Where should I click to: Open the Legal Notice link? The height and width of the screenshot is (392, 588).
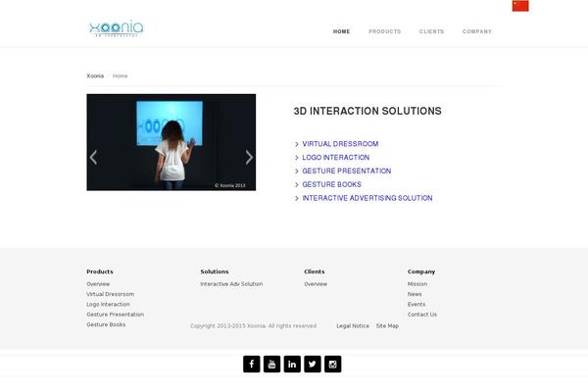coord(353,326)
